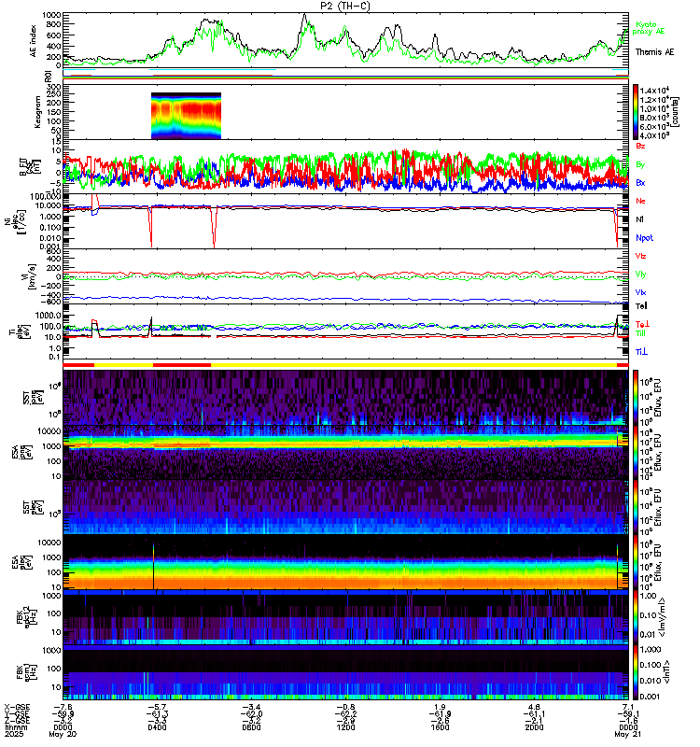The height and width of the screenshot is (747, 700).
Task: Click the plot title P2 (TH-C)
Action: 344,7
